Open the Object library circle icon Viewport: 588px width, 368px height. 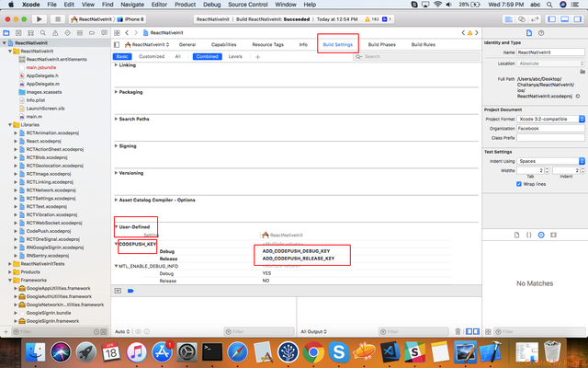(541, 236)
